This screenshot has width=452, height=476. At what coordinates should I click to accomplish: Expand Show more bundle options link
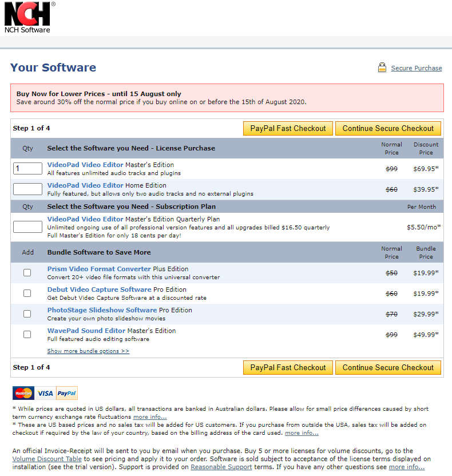point(88,351)
